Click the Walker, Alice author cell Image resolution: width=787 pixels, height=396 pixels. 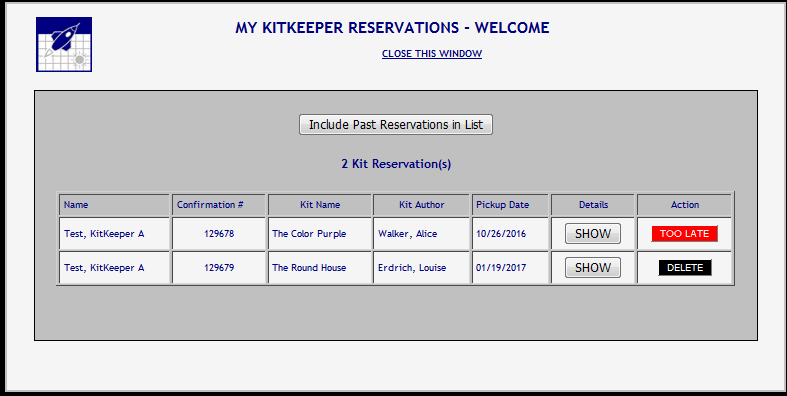point(421,233)
